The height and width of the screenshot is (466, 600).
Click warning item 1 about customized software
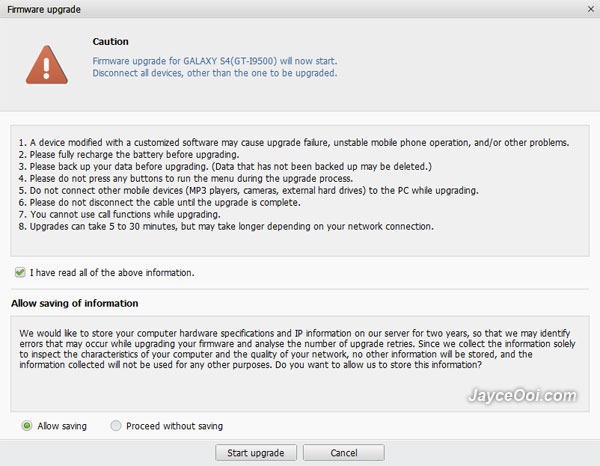point(294,142)
